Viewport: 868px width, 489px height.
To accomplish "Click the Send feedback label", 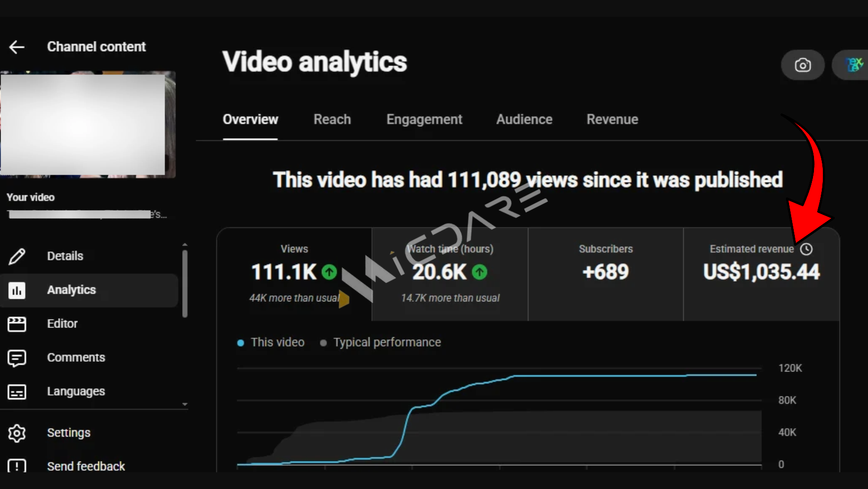I will tap(86, 466).
